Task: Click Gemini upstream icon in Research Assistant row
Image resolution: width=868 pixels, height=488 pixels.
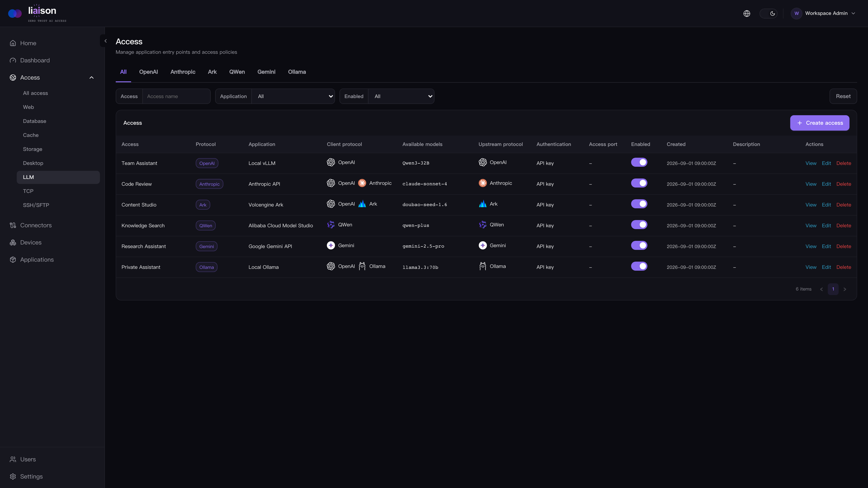Action: [x=483, y=246]
